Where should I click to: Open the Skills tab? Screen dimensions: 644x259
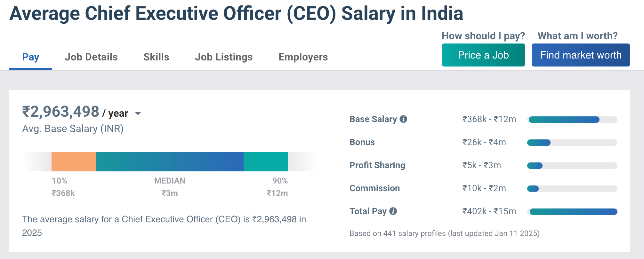click(x=156, y=57)
